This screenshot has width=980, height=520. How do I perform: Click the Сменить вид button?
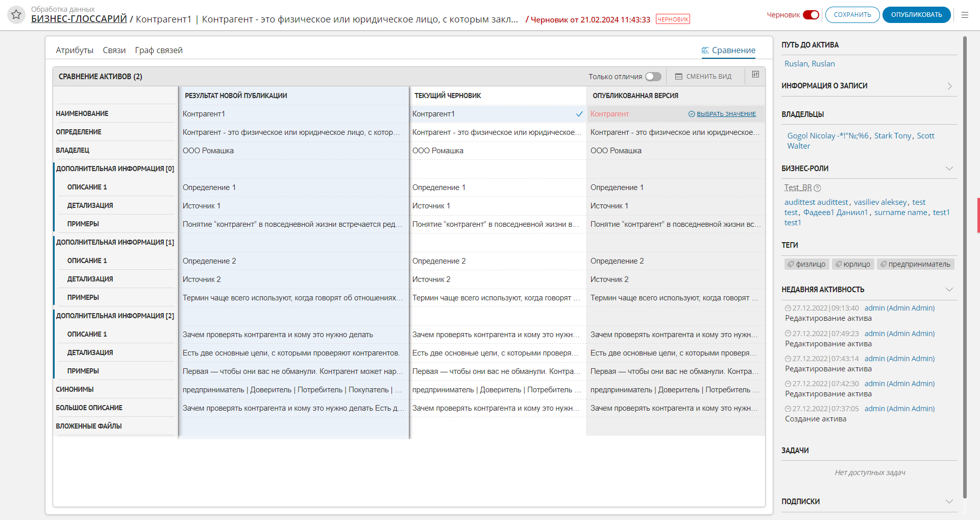coord(703,77)
